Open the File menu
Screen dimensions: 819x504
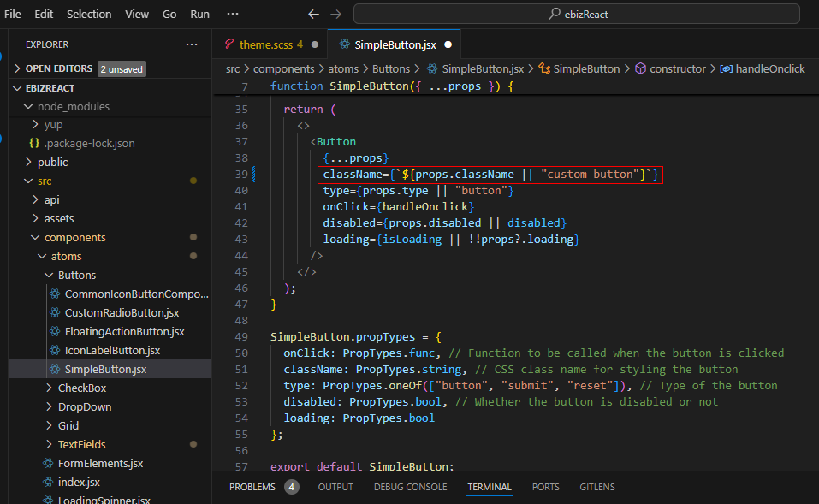click(13, 14)
